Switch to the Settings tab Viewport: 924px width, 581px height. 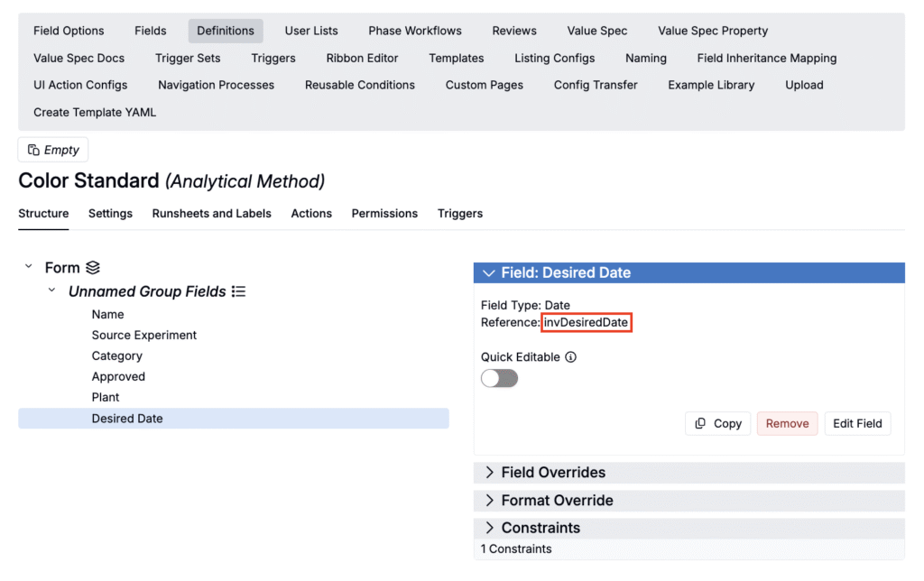tap(110, 214)
